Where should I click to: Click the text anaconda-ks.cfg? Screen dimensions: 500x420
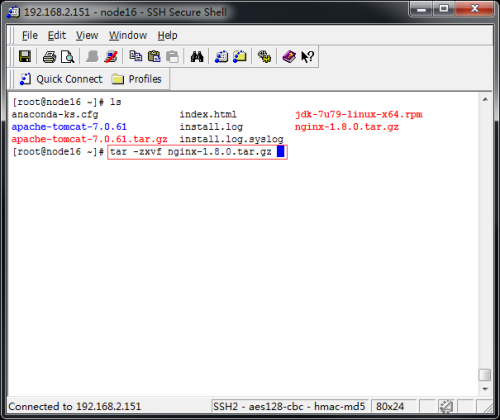[x=55, y=115]
